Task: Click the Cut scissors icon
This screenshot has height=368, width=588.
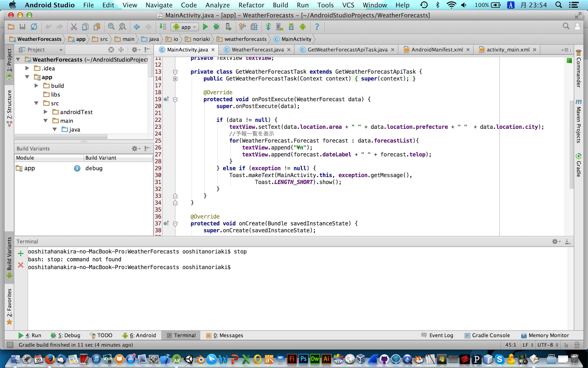Action: tap(74, 27)
